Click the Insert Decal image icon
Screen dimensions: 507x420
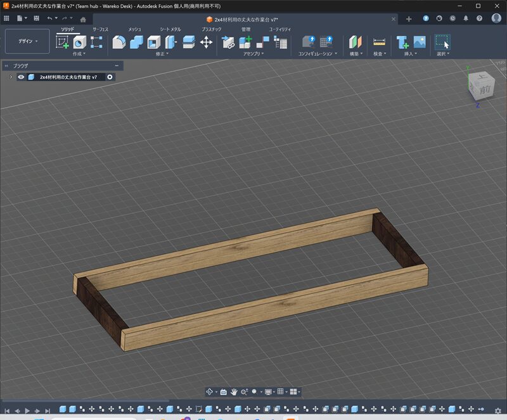(419, 42)
